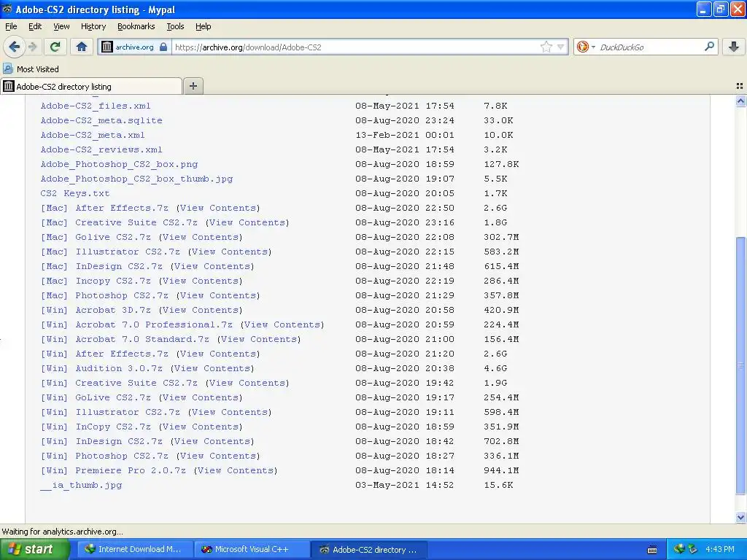Open the Adobe-CS2_reviews.xml link
The height and width of the screenshot is (560, 747).
101,149
